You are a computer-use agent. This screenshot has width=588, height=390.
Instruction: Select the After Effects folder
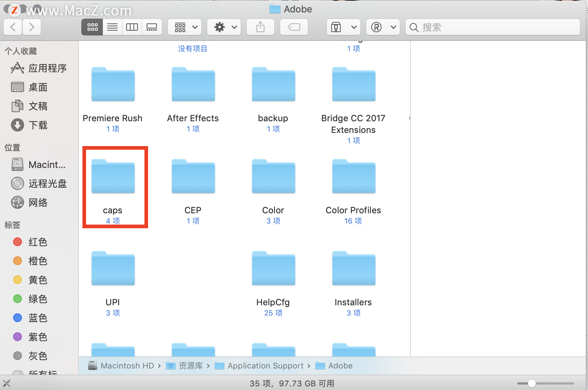coord(193,85)
